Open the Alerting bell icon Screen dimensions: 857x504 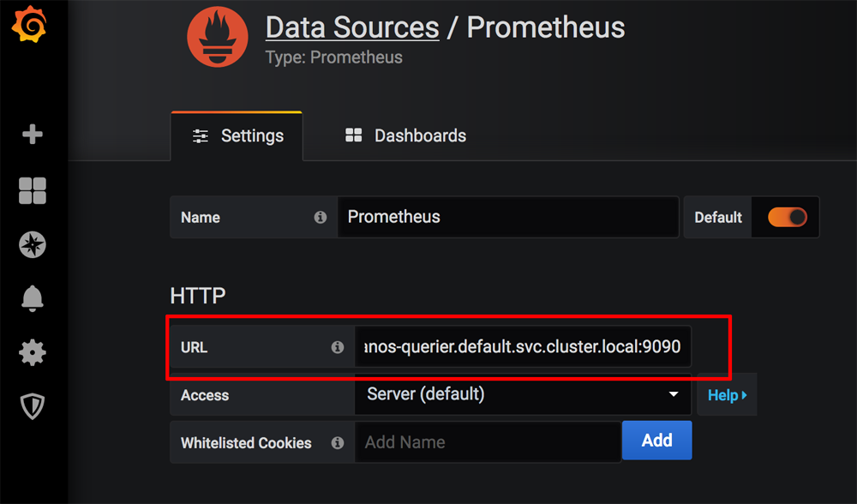tap(33, 297)
